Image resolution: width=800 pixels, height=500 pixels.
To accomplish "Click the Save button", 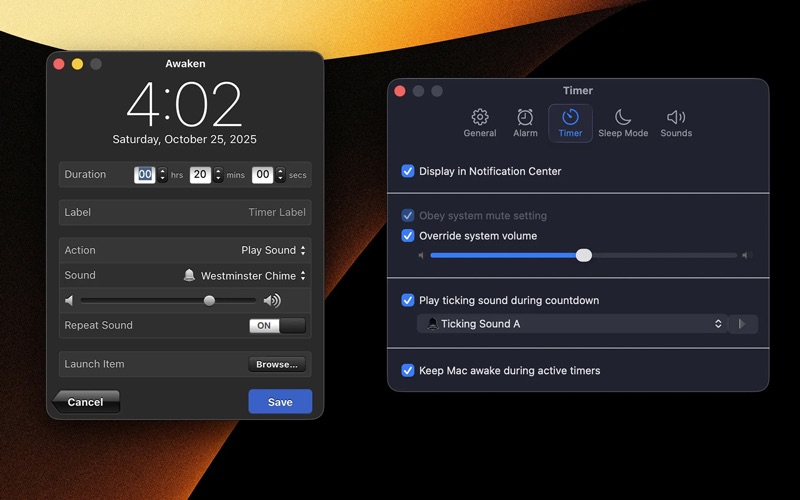I will (x=280, y=402).
